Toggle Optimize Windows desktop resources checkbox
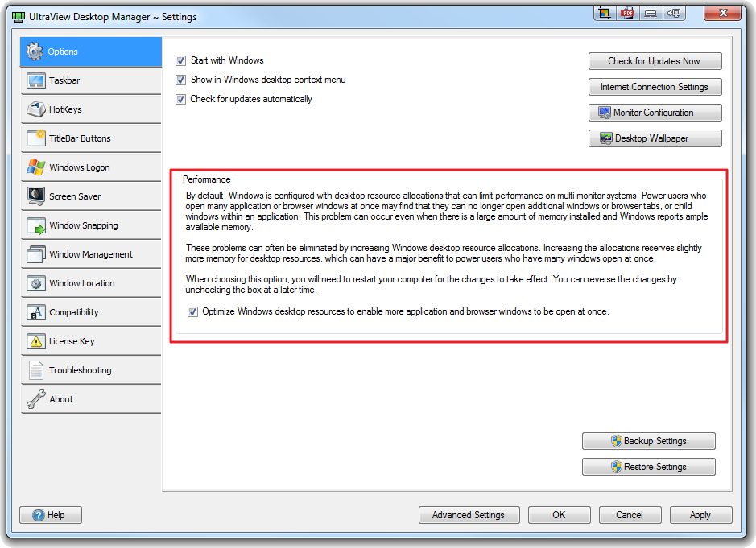The width and height of the screenshot is (756, 548). (193, 312)
